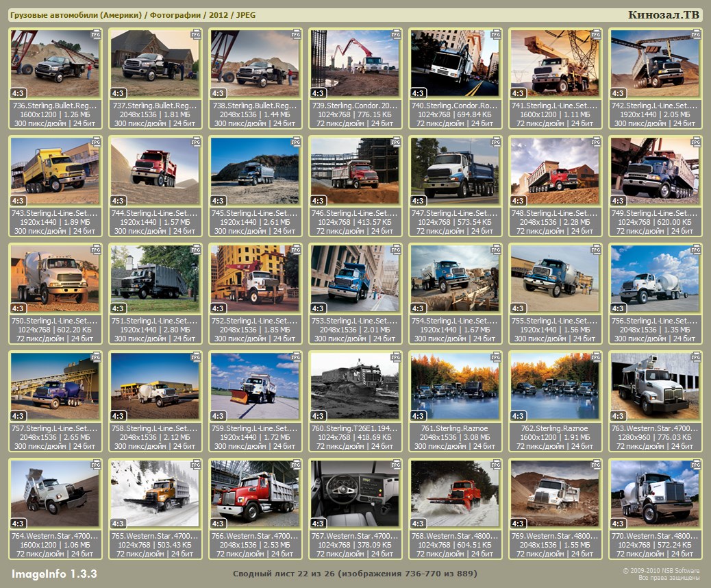Click '1024x768 | 620.00 КБ' under image 749
Screen dimensions: 711x588
pos(655,222)
